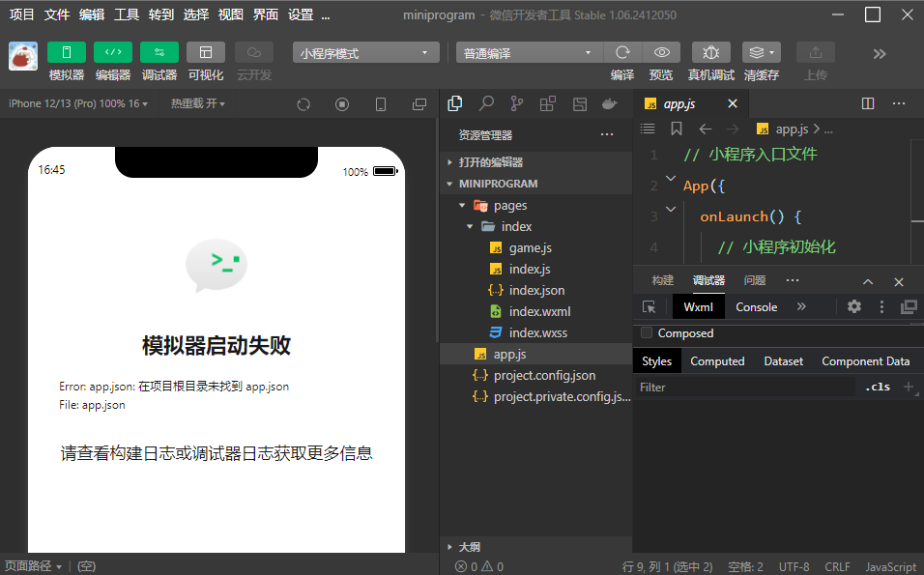Split the editor with split icon
This screenshot has width=924, height=575.
[867, 103]
